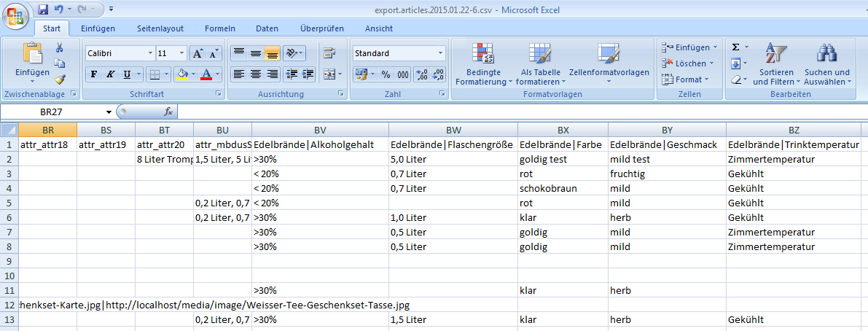Open the Daten ribbon tab
The image size is (868, 331).
267,28
